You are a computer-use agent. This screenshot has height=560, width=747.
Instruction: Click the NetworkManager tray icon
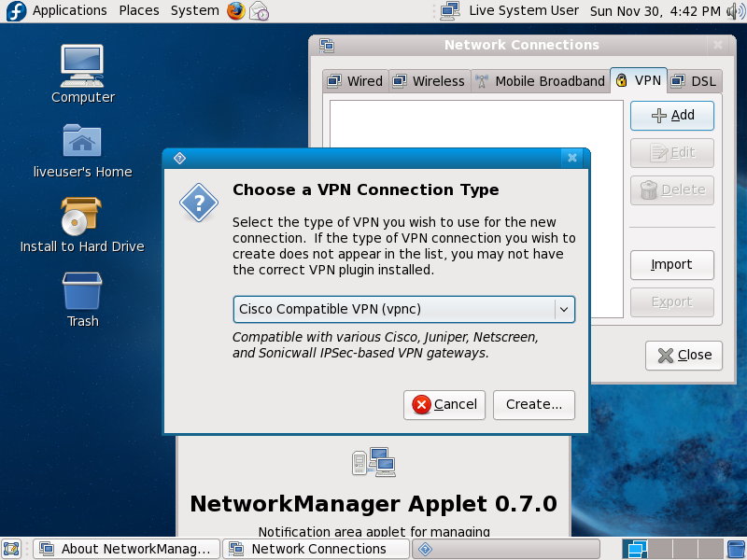[x=450, y=11]
